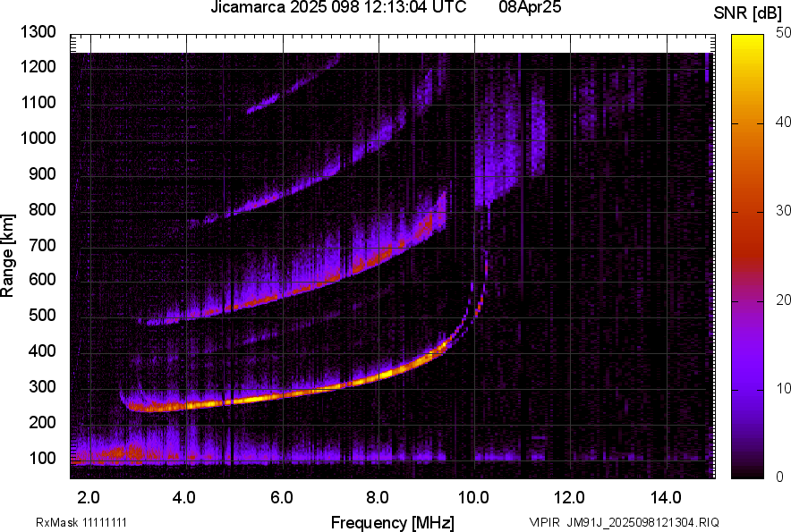Click the 'Frequency [MHz]' x-axis label

(393, 522)
